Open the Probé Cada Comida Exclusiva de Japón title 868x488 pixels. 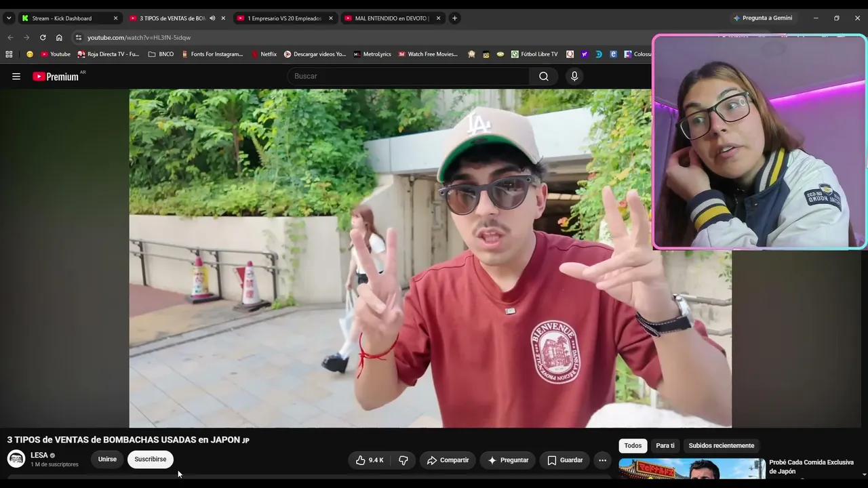pyautogui.click(x=811, y=467)
